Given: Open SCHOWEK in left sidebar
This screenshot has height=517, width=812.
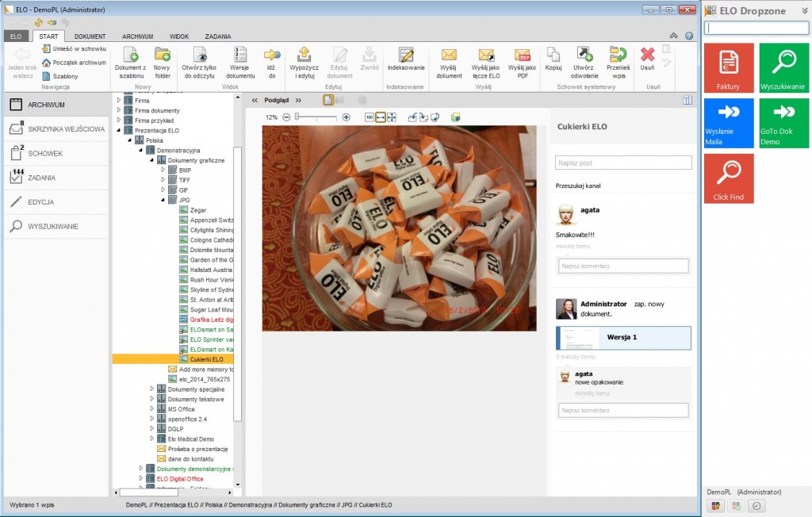Looking at the screenshot, I should 56,153.
